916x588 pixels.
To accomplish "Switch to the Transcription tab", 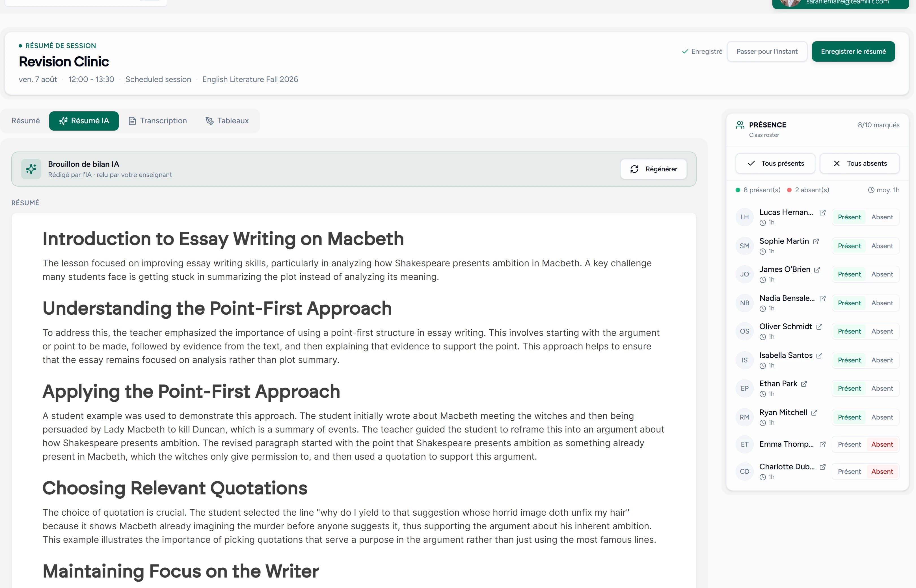I will 158,121.
